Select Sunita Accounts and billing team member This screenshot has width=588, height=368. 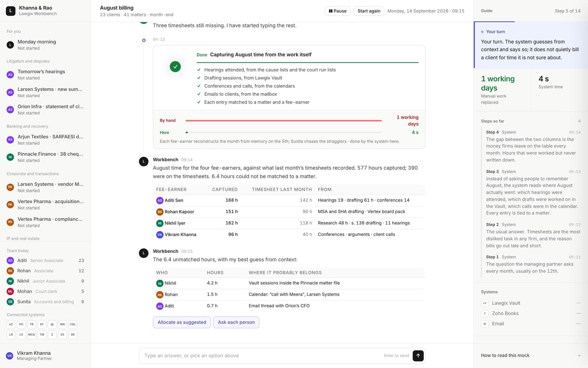[x=46, y=302]
